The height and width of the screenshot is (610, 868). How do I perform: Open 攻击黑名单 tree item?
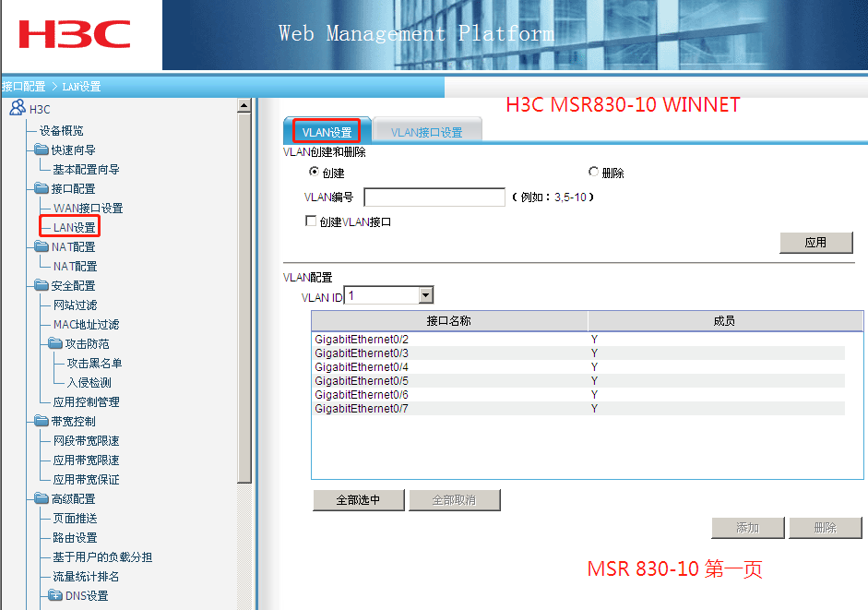[95, 364]
